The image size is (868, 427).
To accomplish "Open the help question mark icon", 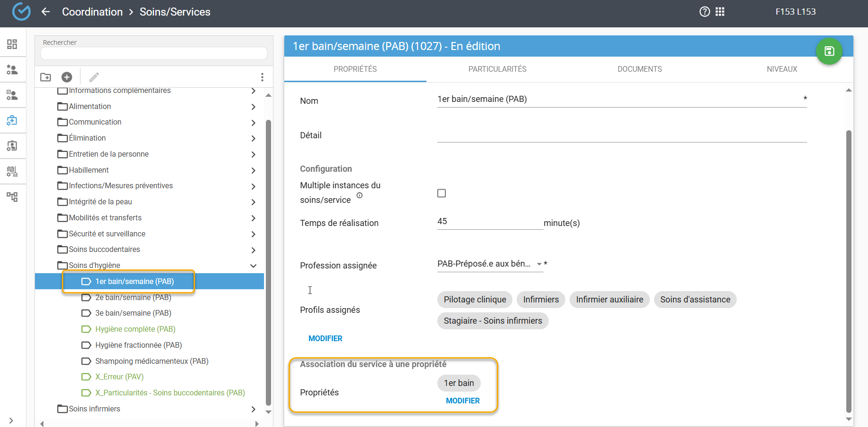I will point(704,12).
